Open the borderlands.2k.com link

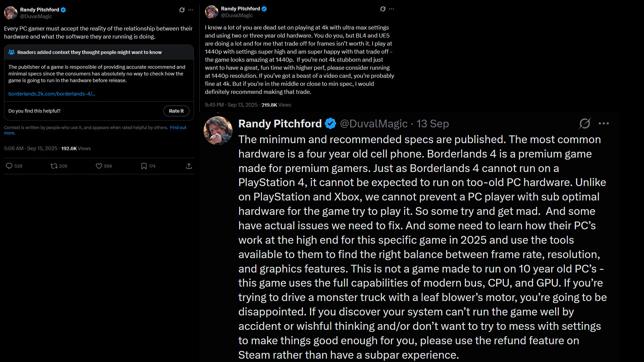tap(52, 94)
